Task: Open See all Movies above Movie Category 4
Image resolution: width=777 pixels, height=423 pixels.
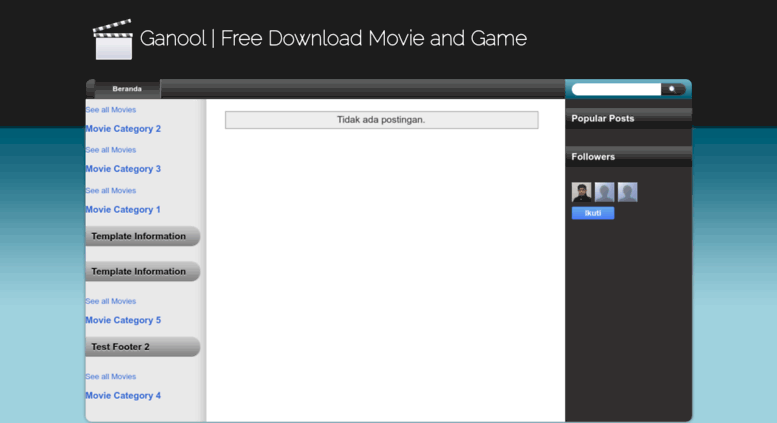Action: pyautogui.click(x=111, y=376)
